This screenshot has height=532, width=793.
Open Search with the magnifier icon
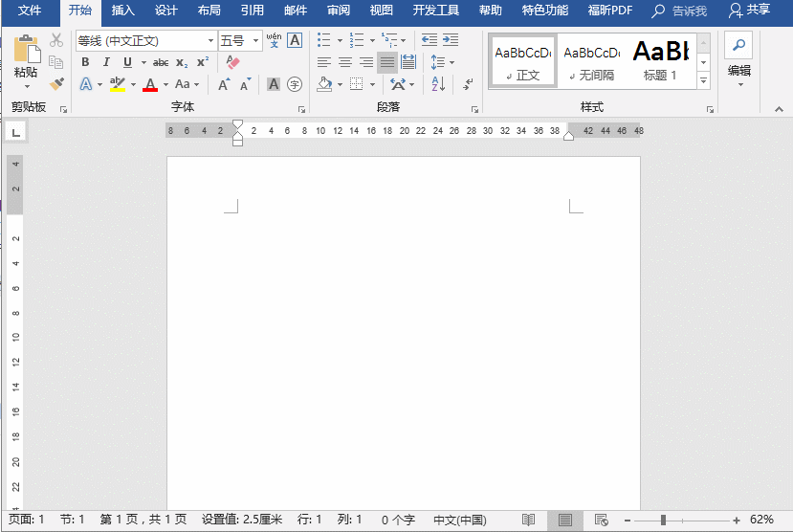point(738,44)
